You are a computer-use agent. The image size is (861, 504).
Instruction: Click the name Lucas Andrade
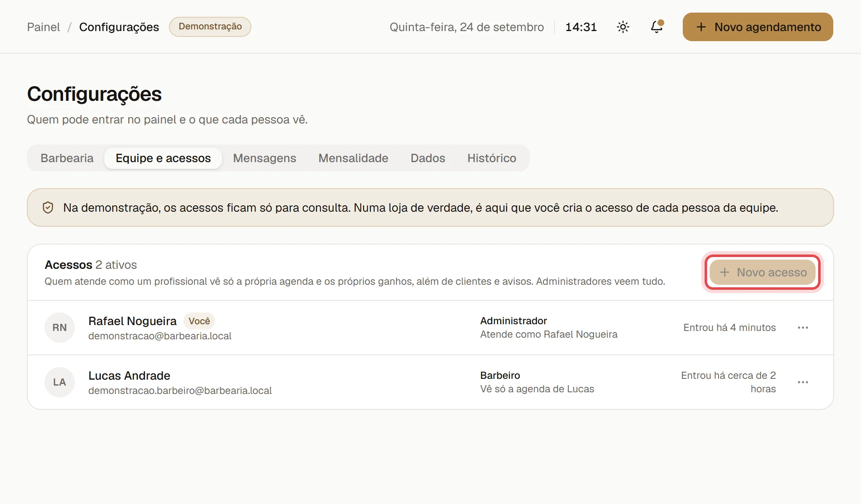tap(129, 375)
